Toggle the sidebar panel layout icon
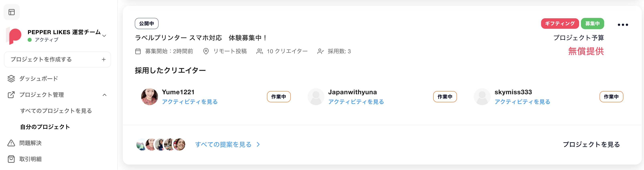Screen dimensions: 644x170 click(11, 12)
